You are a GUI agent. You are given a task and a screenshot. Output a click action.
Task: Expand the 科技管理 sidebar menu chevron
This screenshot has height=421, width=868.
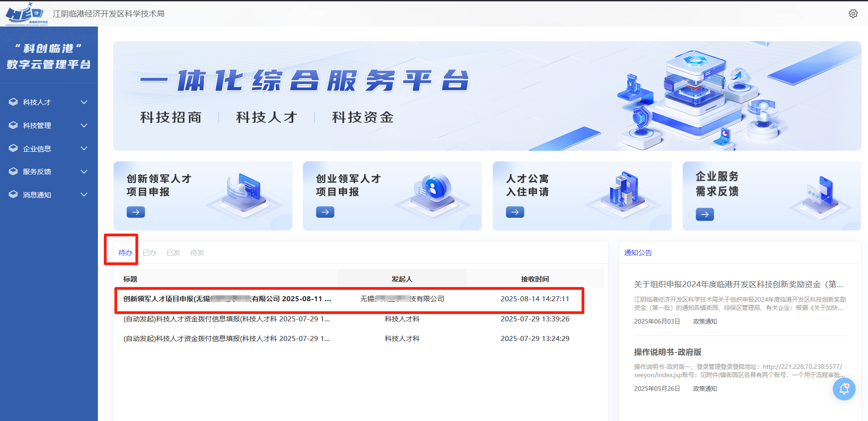point(84,125)
